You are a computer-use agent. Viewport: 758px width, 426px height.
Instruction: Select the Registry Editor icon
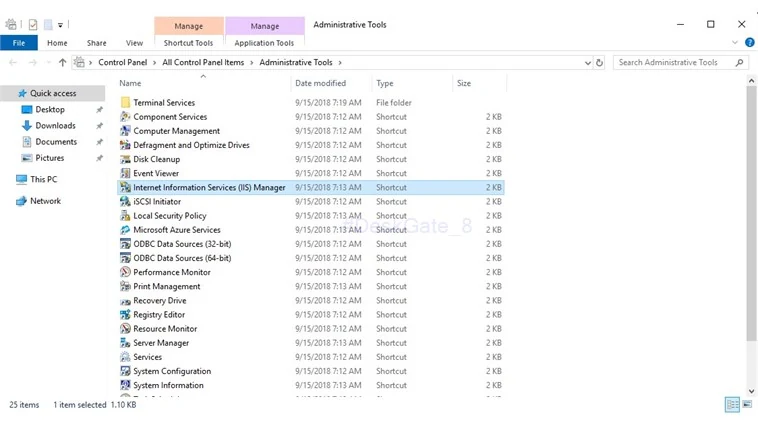point(125,314)
